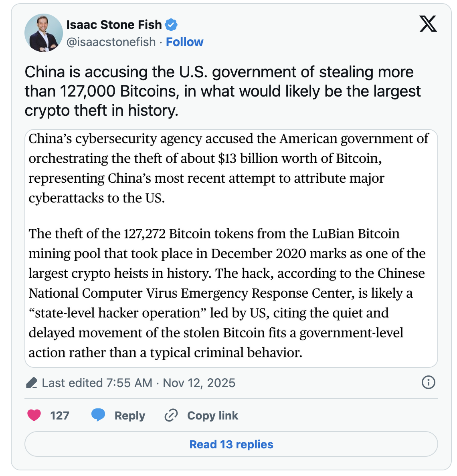457x476 pixels.
Task: Click the 127 likes count
Action: pyautogui.click(x=59, y=415)
